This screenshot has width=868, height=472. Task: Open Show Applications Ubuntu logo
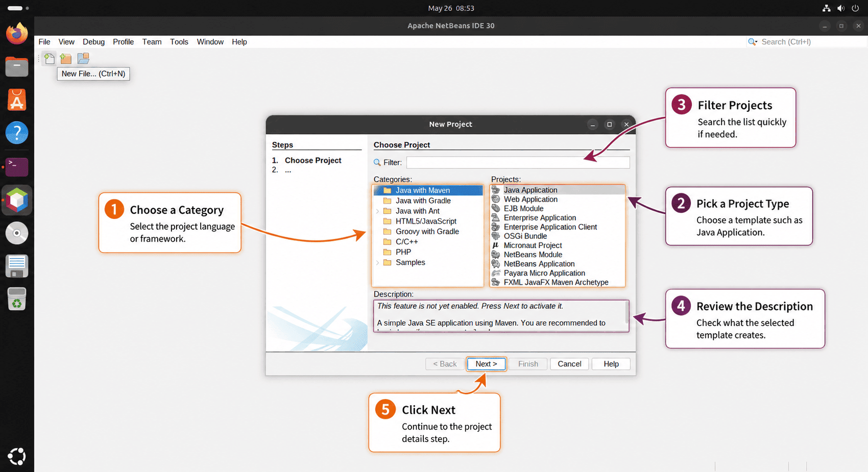[x=17, y=456]
